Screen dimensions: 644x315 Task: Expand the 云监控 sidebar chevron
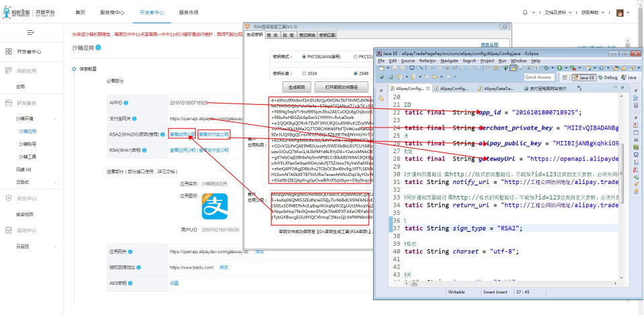[55, 246]
